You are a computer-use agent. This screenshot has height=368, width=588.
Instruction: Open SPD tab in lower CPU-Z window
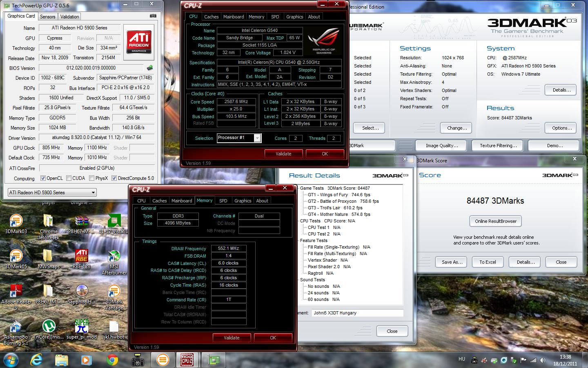point(223,201)
